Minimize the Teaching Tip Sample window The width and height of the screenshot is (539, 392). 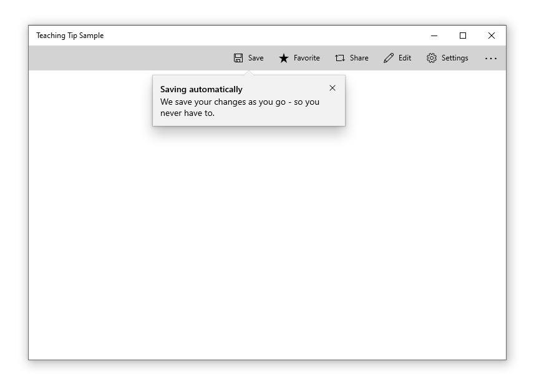(x=434, y=36)
